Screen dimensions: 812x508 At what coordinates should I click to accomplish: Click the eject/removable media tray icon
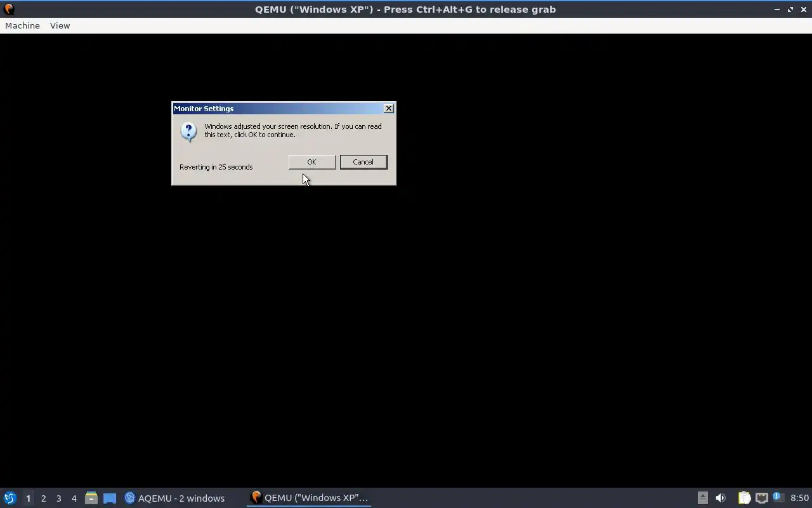pyautogui.click(x=702, y=498)
